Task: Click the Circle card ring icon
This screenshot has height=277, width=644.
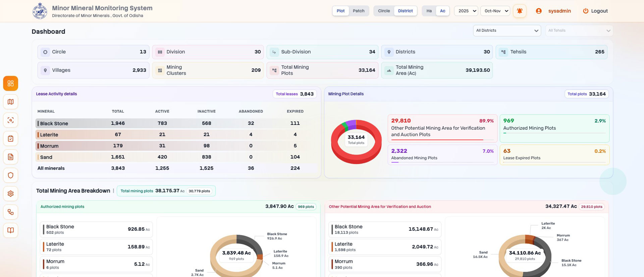Action: [x=45, y=52]
